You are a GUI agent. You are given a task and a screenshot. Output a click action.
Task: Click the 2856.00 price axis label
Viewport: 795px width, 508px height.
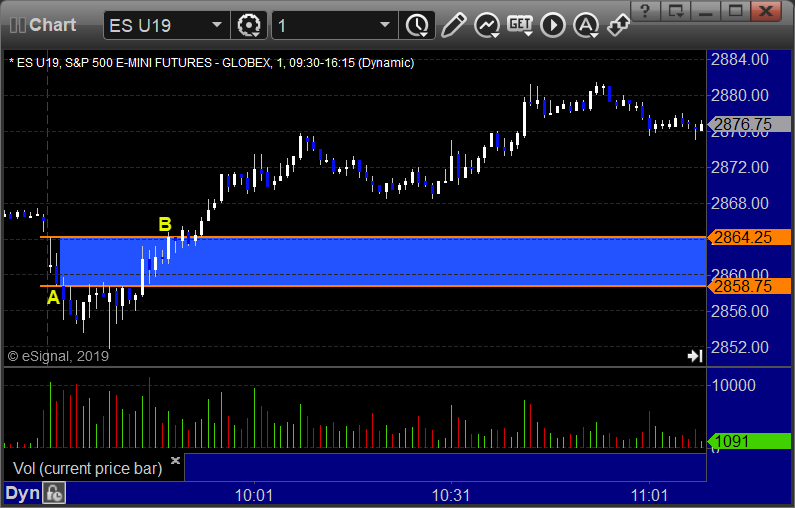740,311
